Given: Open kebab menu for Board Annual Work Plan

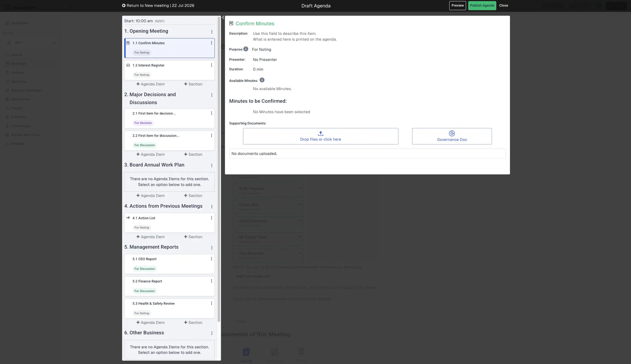Looking at the screenshot, I should pos(212,165).
